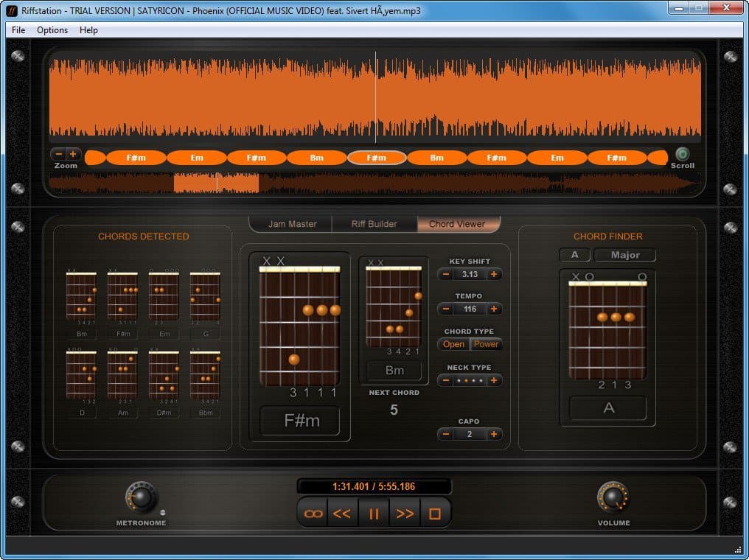Increase the Tempo with the plus stepper
The width and height of the screenshot is (749, 560).
(x=494, y=309)
